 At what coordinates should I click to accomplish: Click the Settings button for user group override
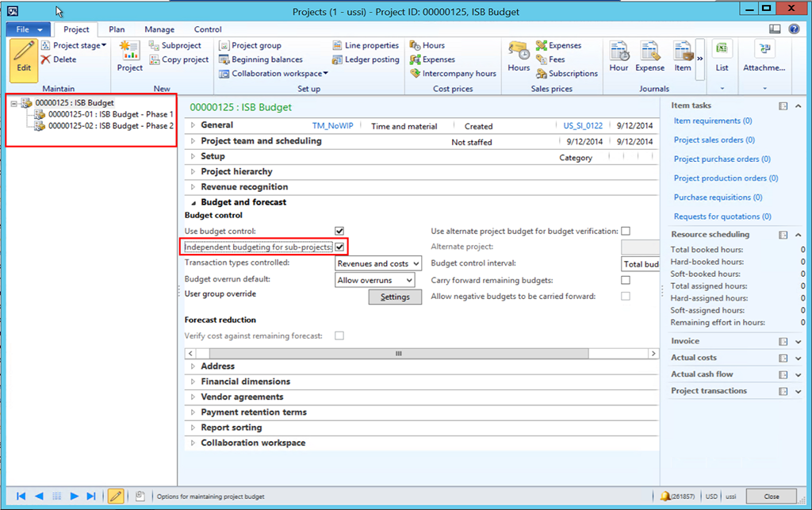pyautogui.click(x=394, y=297)
